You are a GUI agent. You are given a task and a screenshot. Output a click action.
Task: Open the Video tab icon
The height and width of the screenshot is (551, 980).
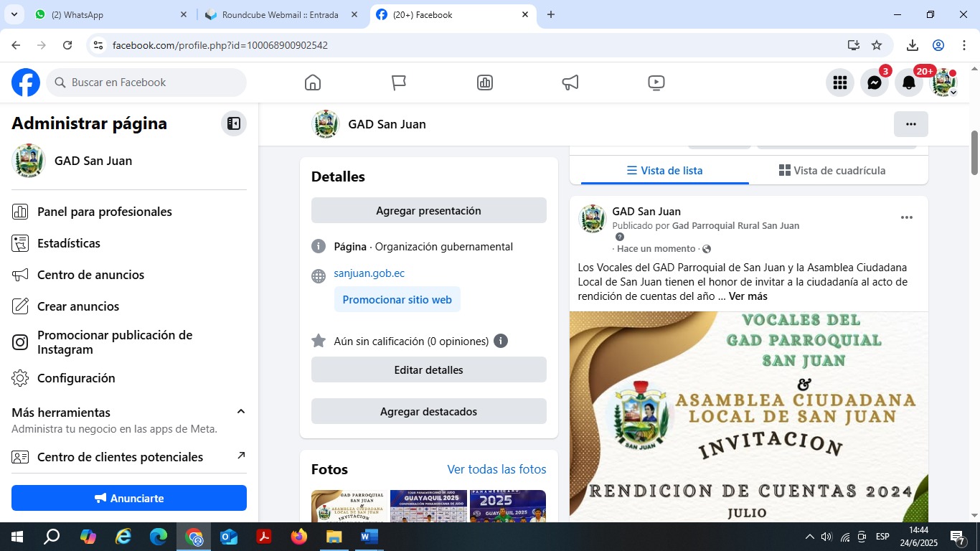pos(656,83)
